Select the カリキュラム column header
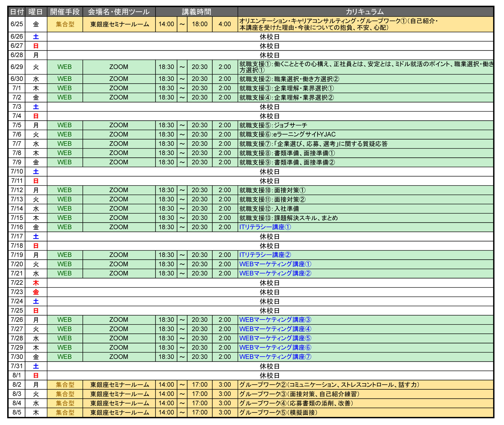 point(366,12)
